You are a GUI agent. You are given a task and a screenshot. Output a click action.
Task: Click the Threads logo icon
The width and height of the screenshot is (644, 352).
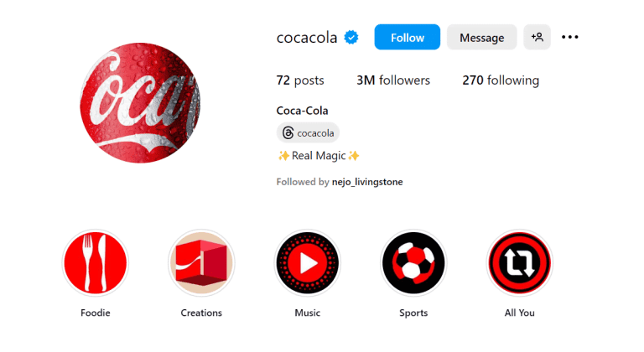pos(288,132)
